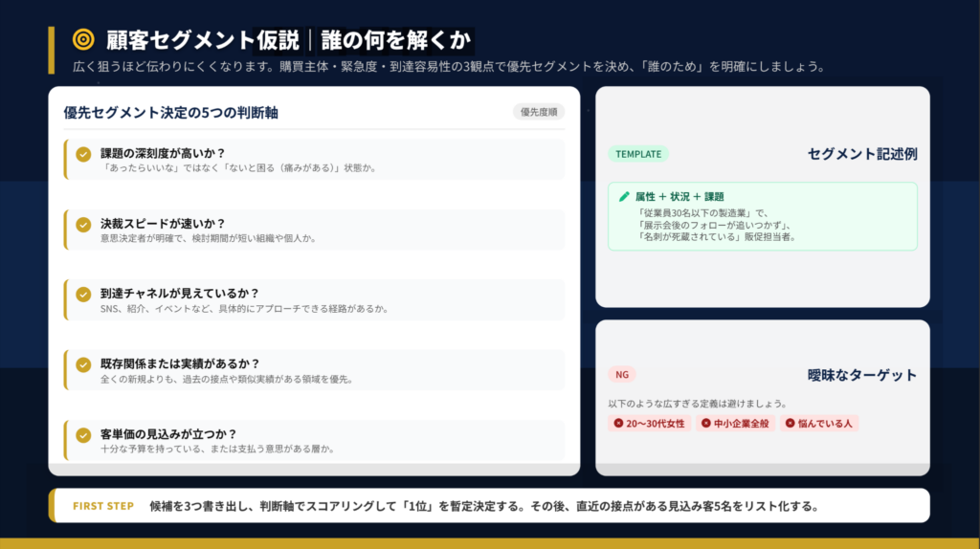Select the red NG label

tap(622, 375)
